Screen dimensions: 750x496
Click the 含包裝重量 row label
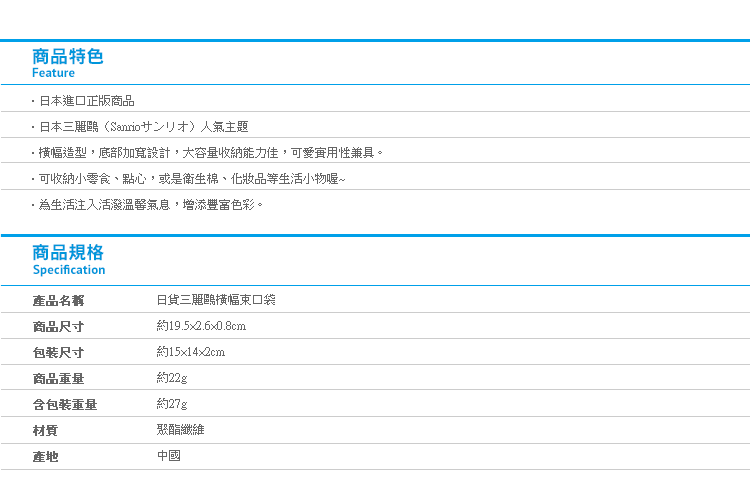click(65, 404)
